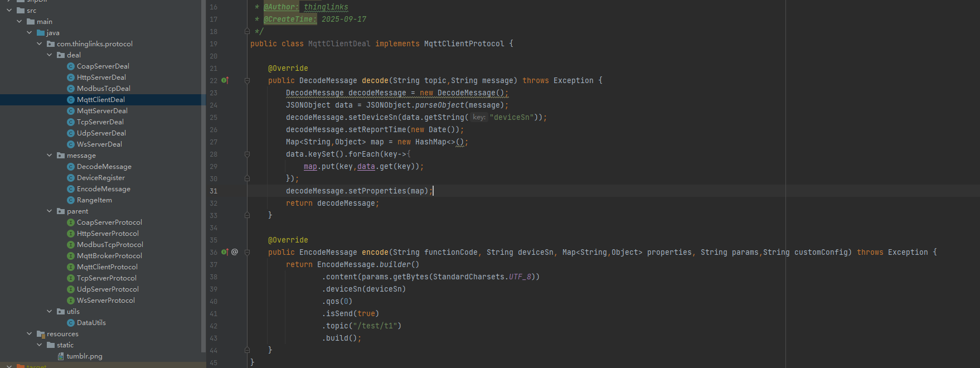
Task: Click the override gutter icon on line 22
Action: 225,80
